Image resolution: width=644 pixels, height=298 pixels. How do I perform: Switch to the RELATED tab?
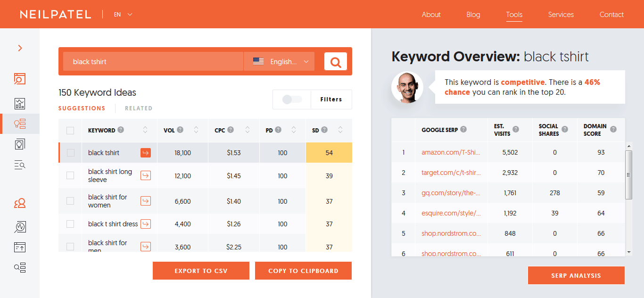(x=139, y=108)
